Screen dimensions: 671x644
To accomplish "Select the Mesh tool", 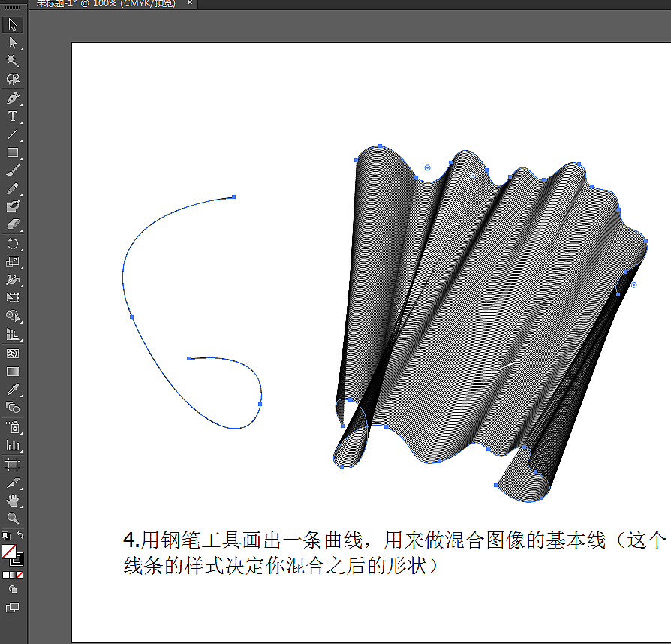I will (x=13, y=354).
